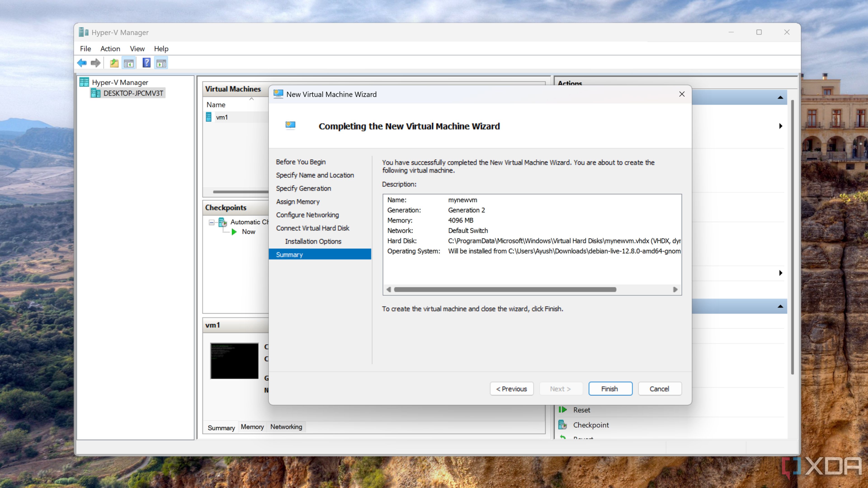868x488 pixels.
Task: Click the Name column sort arrow
Action: click(x=251, y=99)
